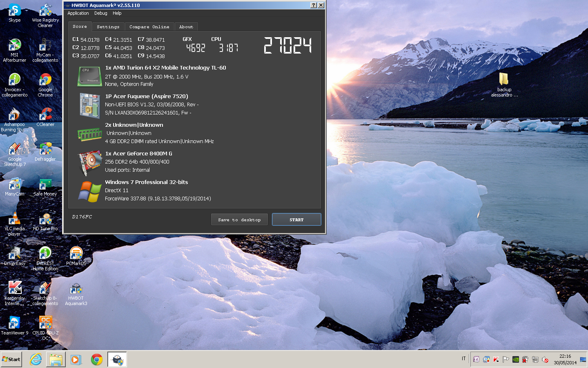Open the Skype desktop shortcut

pos(15,13)
